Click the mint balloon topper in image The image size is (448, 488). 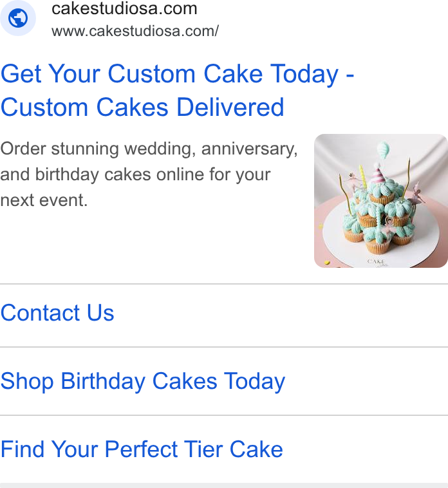[383, 149]
